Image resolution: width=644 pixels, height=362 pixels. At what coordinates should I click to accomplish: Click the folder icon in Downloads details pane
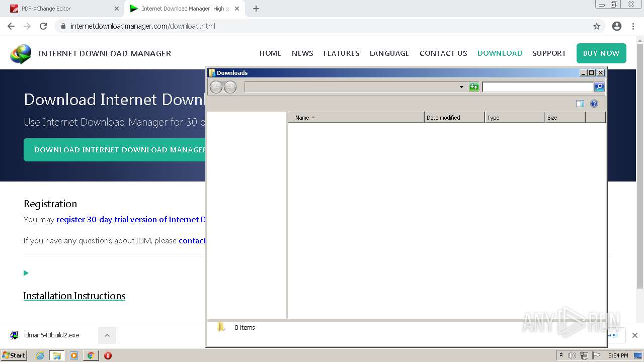tap(221, 327)
